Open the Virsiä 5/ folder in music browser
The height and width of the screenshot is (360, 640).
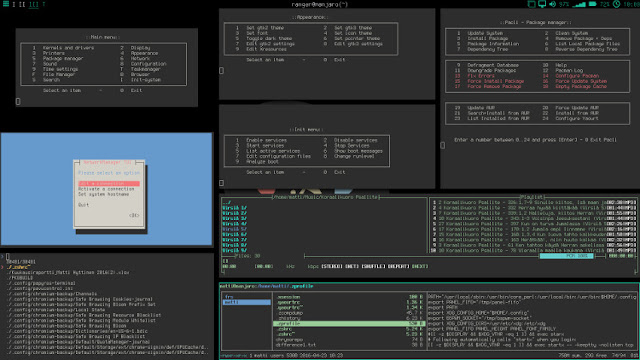[234, 229]
